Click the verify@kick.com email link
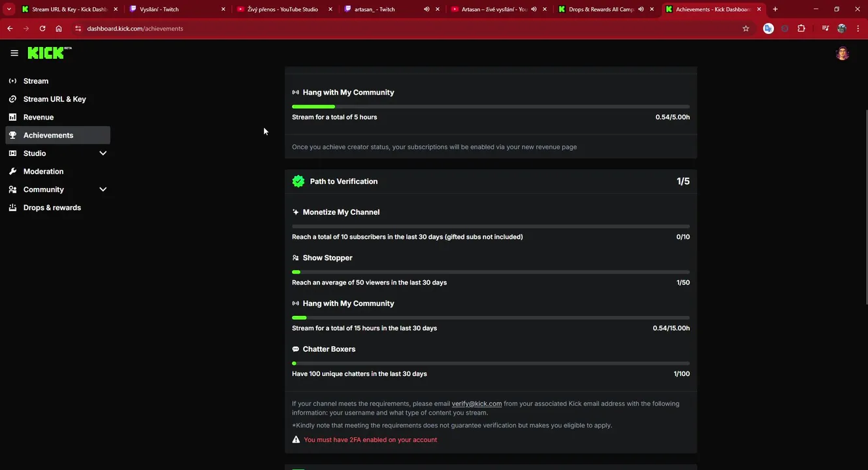868x470 pixels. tap(477, 403)
